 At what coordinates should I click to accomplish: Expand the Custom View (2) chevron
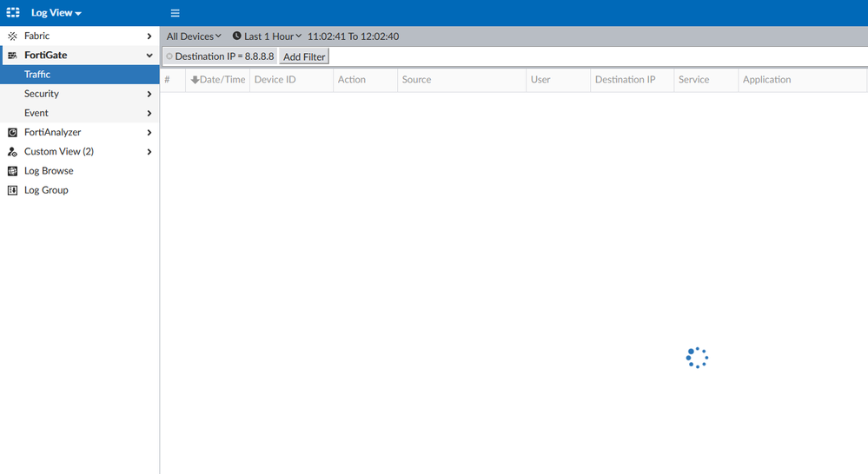[x=149, y=152]
